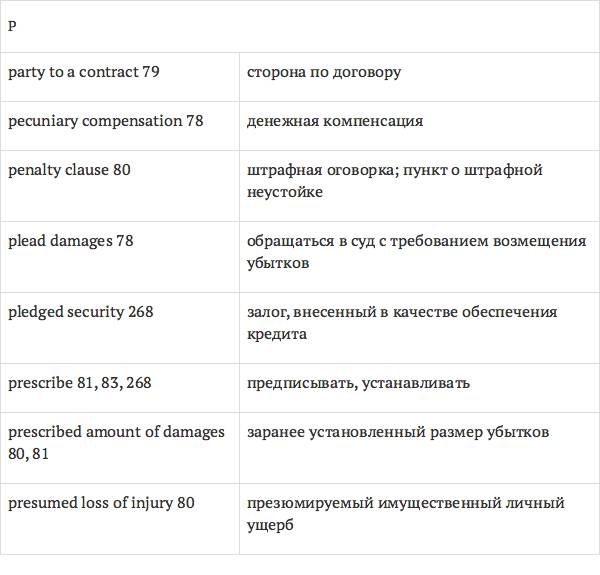Screen dimensions: 600x575
Task: Click page number 79 after 'party to a contract'
Action: point(151,72)
